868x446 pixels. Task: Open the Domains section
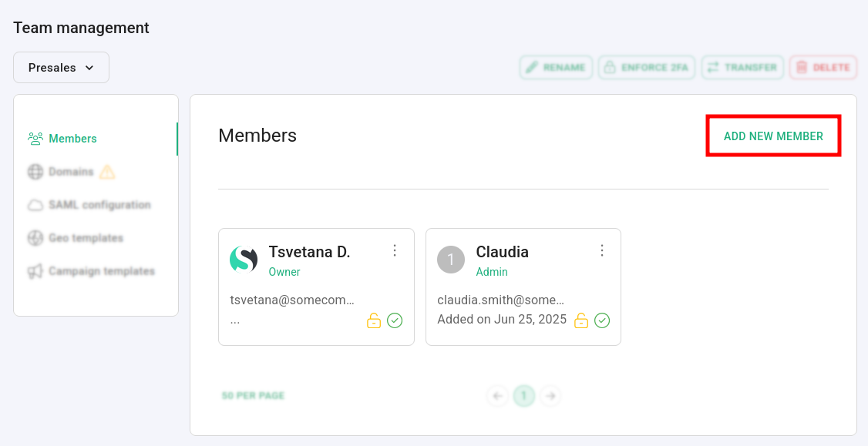pyautogui.click(x=70, y=172)
